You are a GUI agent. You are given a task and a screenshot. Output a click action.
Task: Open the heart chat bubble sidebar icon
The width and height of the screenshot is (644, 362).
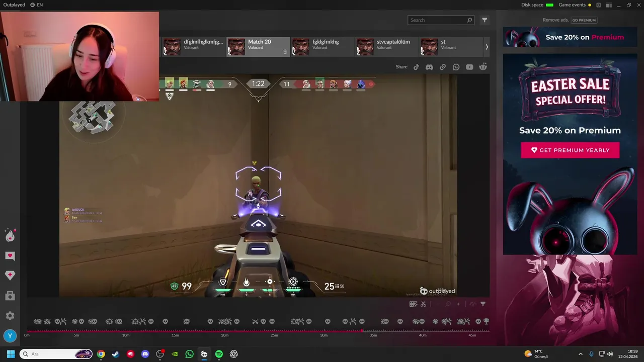pos(10,256)
